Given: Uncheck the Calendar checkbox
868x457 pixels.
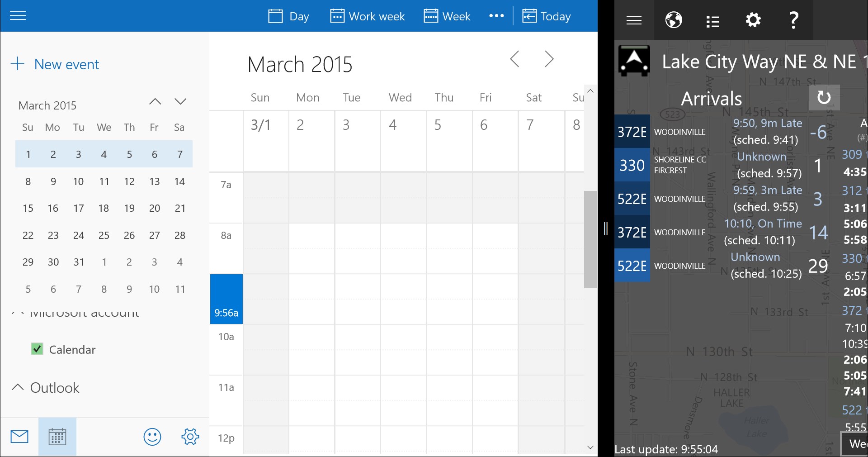Looking at the screenshot, I should point(37,349).
